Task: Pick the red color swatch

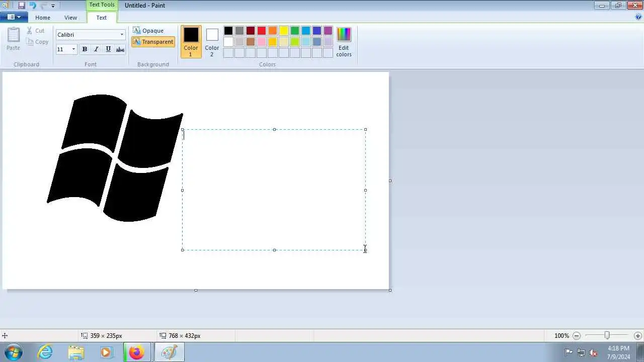Action: pos(262,31)
